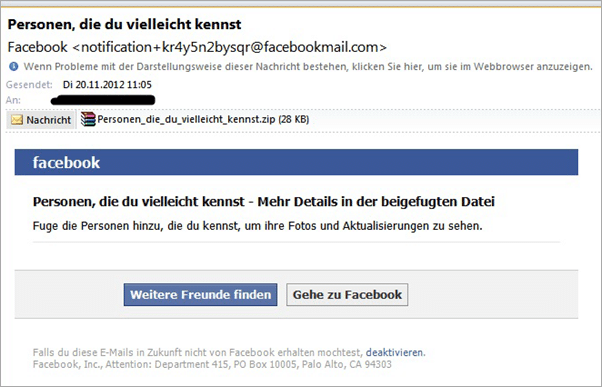Click the envelope icon on the Nachricht tab

(x=17, y=120)
